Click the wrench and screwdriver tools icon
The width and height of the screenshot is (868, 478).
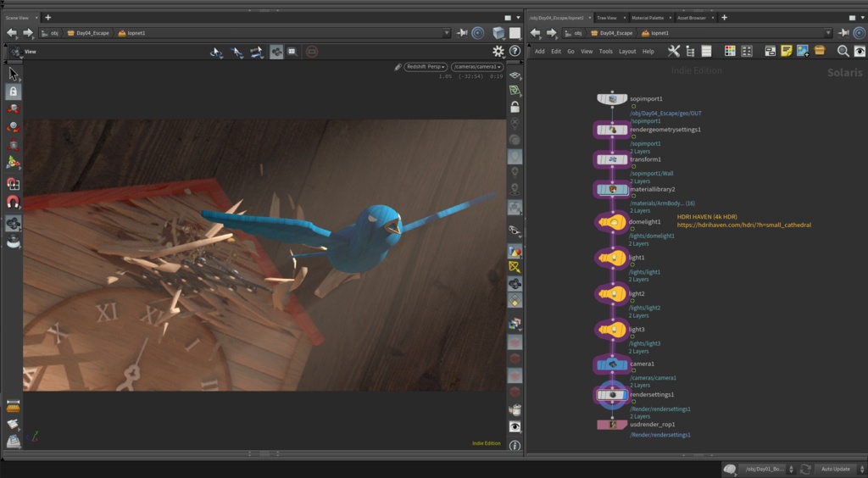coord(674,51)
